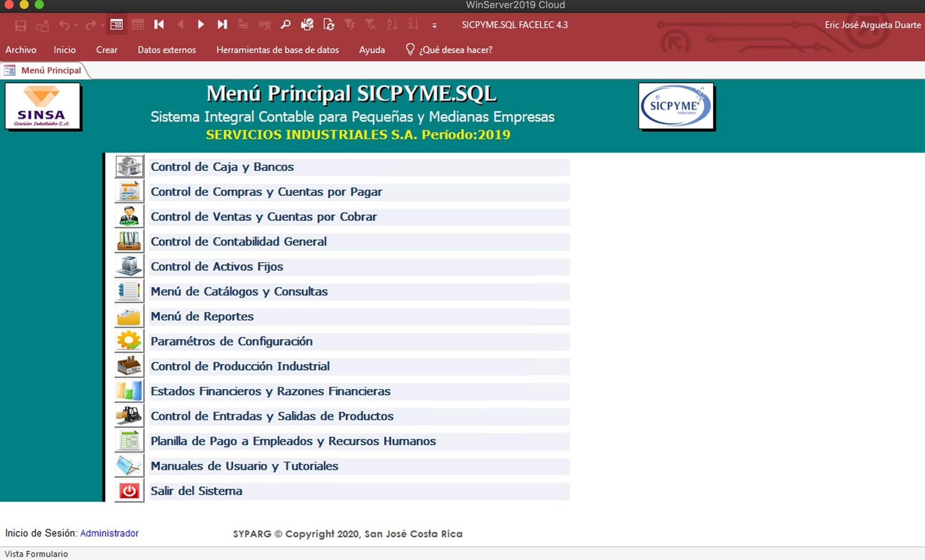Click the Producción Industrial factory icon
This screenshot has width=925, height=560.
(129, 366)
